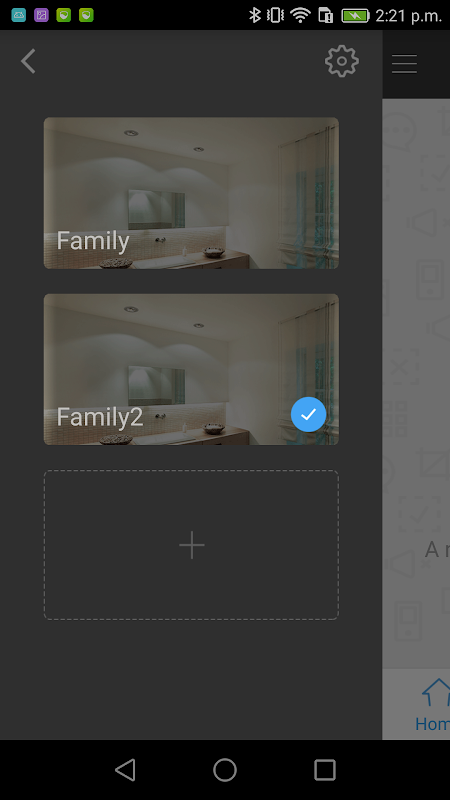Tap the Wi-Fi status icon
450x800 pixels.
pyautogui.click(x=300, y=15)
